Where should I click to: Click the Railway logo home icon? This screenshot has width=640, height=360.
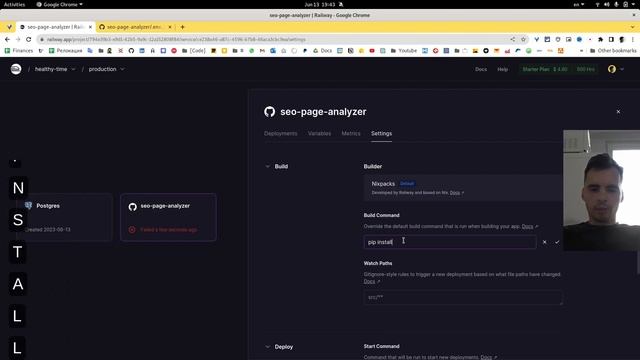(x=16, y=69)
